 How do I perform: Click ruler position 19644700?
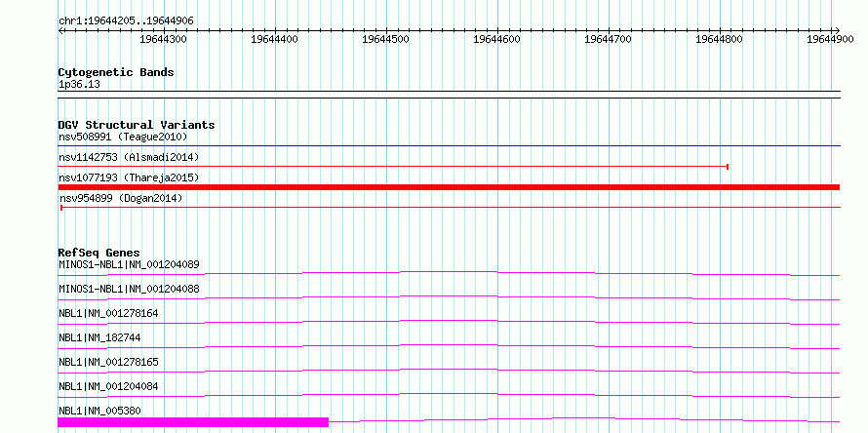coord(608,39)
